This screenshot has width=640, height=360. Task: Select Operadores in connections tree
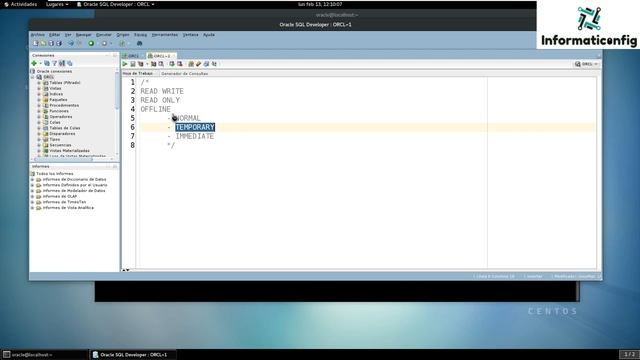tap(61, 117)
